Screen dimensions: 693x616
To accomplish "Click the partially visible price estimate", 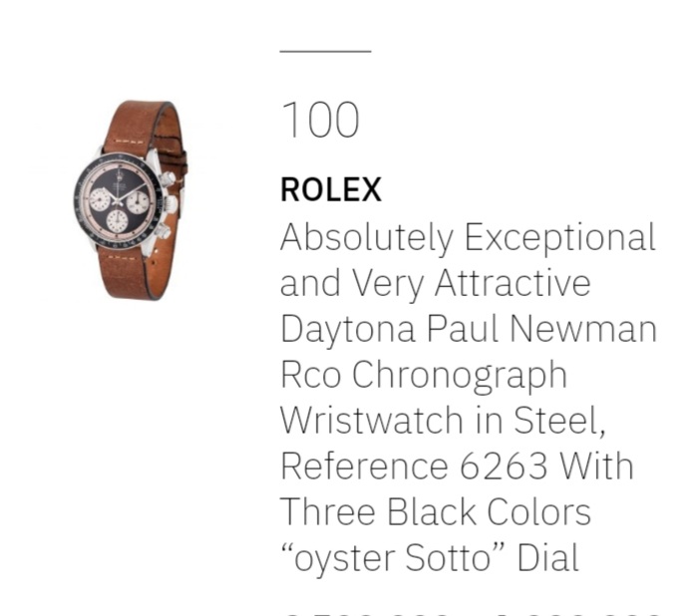I will click(x=469, y=610).
